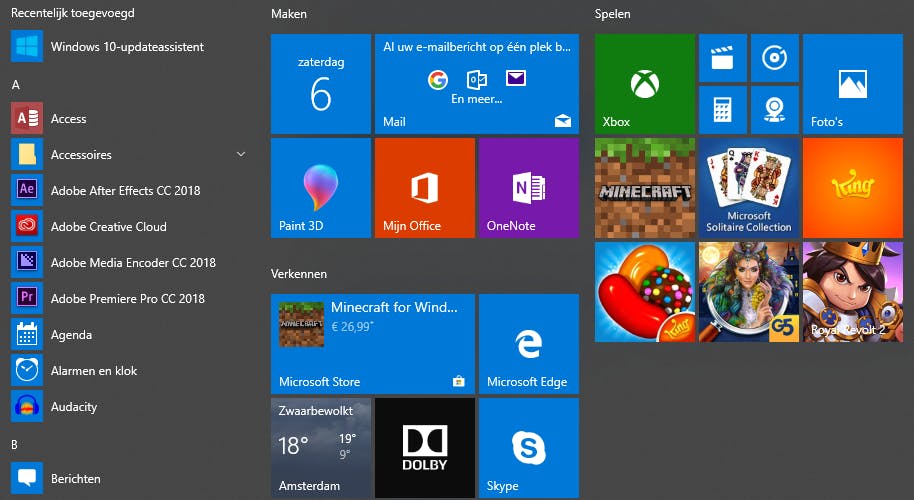
Task: Click the letter A section header
Action: click(16, 85)
